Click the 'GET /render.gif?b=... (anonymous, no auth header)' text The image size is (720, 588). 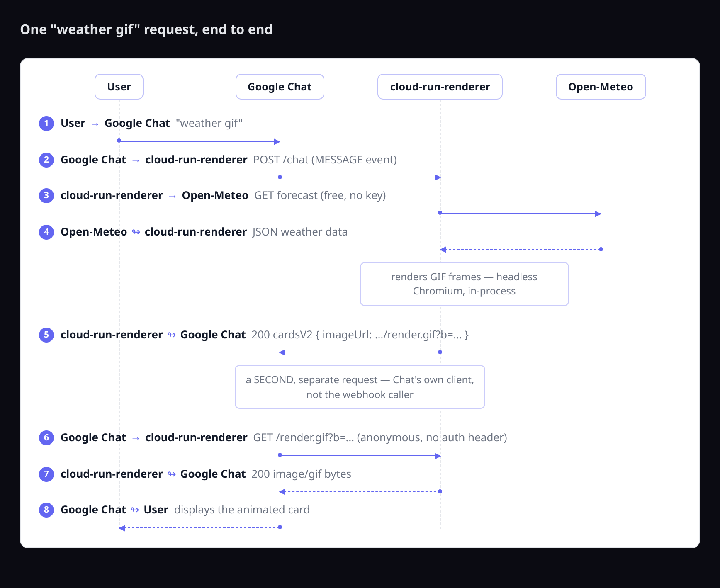(380, 438)
